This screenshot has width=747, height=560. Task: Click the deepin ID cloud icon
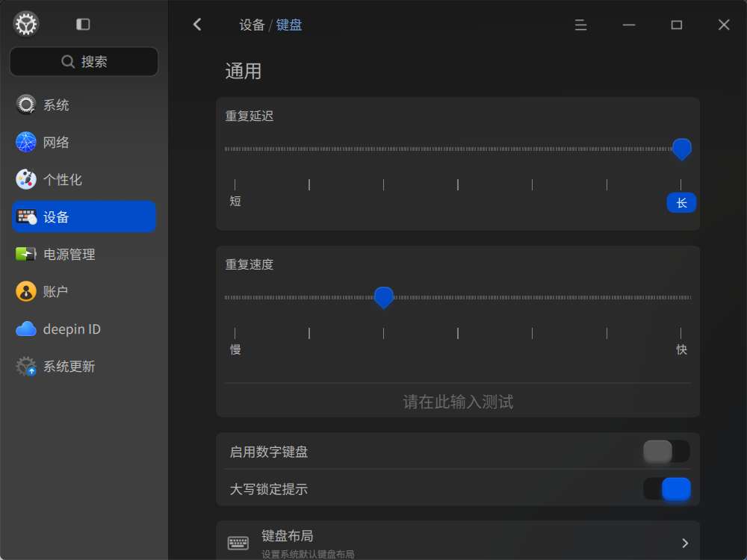click(25, 329)
